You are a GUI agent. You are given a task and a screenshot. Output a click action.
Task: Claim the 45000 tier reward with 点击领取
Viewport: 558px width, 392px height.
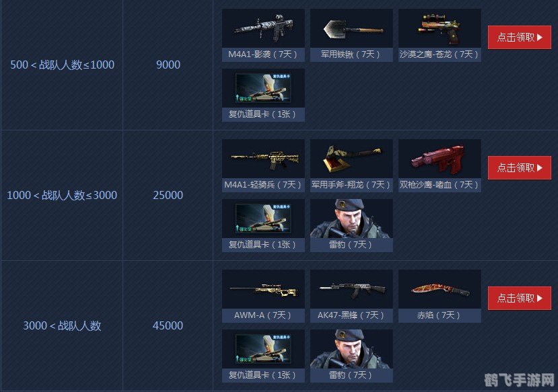pos(519,298)
